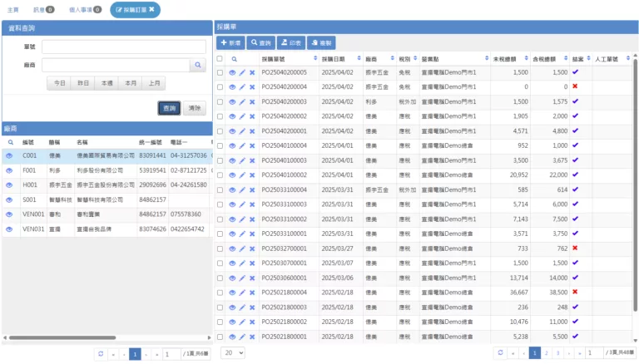Viewport: 639px width, 364px height.
Task: Refresh the vendor list
Action: pos(101,354)
